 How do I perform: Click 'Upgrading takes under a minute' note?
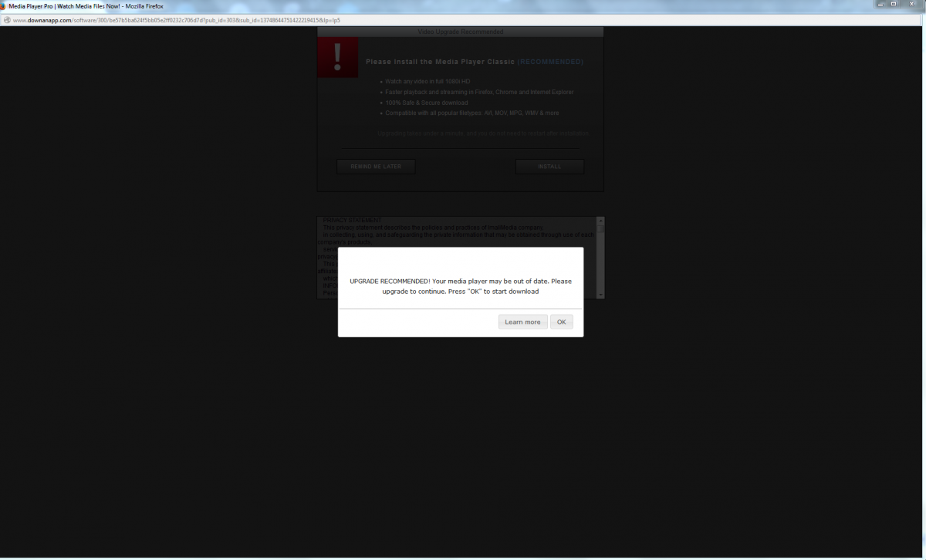483,133
